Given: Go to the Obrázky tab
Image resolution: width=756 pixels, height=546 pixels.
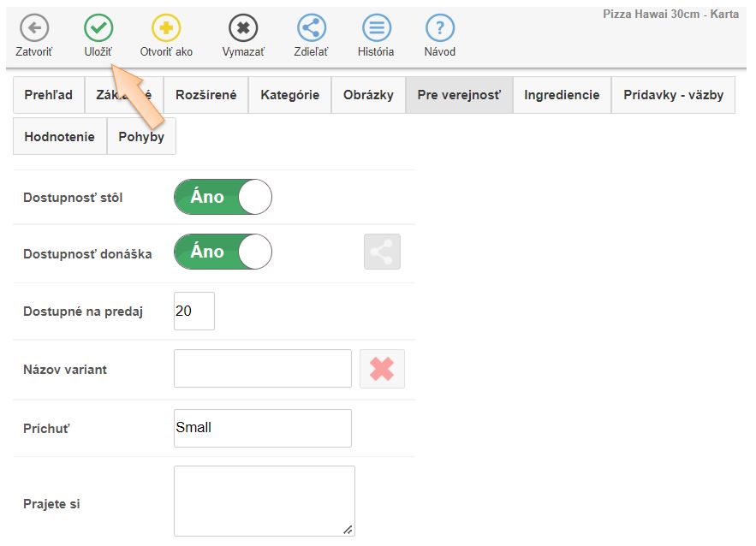Looking at the screenshot, I should [x=368, y=95].
